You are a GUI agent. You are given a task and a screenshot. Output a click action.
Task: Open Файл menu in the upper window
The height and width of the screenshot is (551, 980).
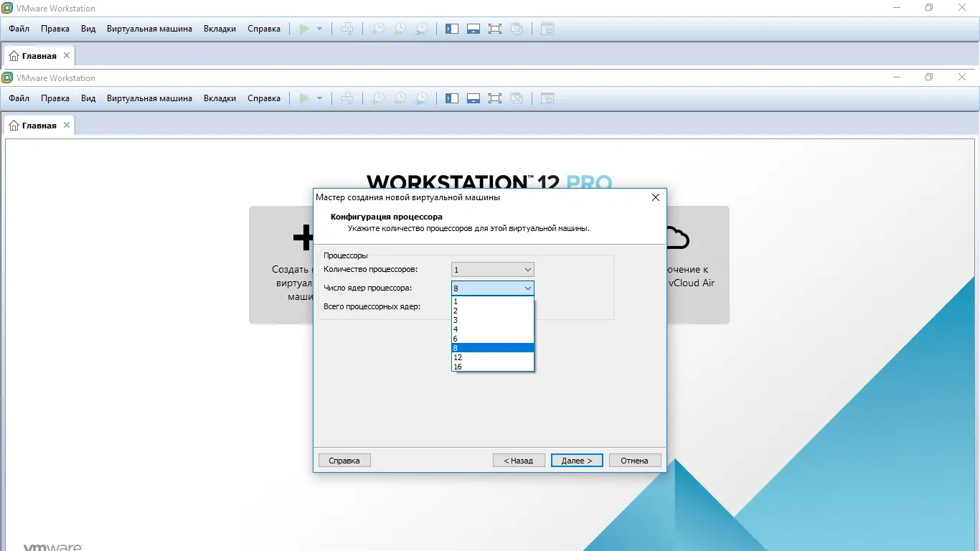click(19, 29)
